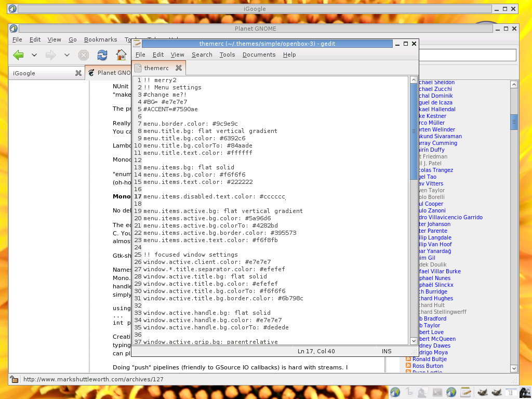The width and height of the screenshot is (532, 399).
Task: Open the Richard Hughes link
Action: point(436,298)
